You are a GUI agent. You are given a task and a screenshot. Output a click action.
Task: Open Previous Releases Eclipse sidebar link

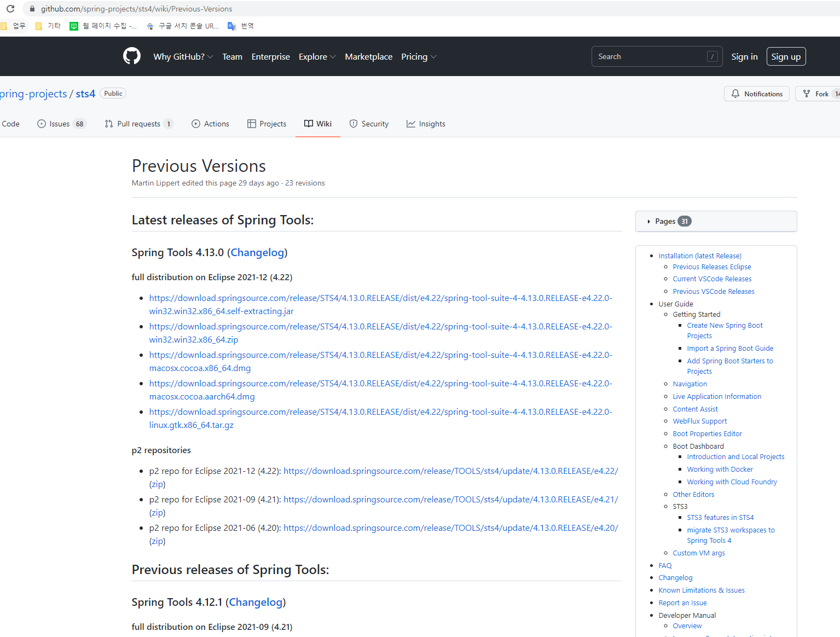coord(712,267)
